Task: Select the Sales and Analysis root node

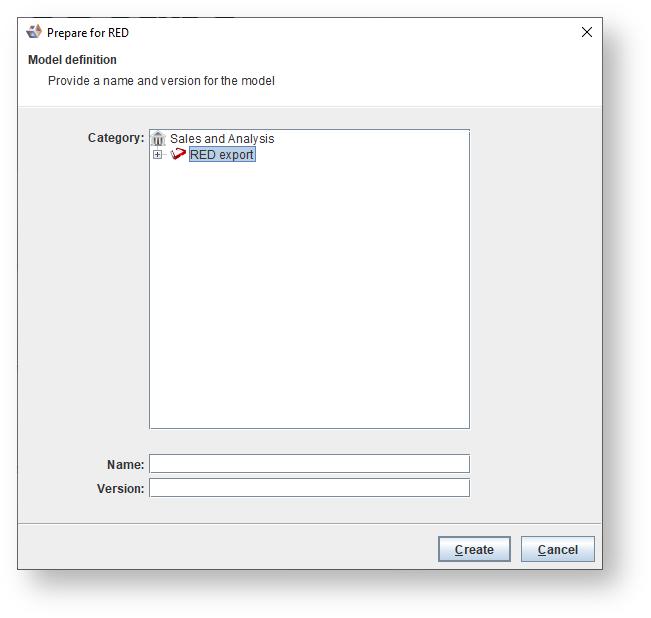Action: pos(221,139)
